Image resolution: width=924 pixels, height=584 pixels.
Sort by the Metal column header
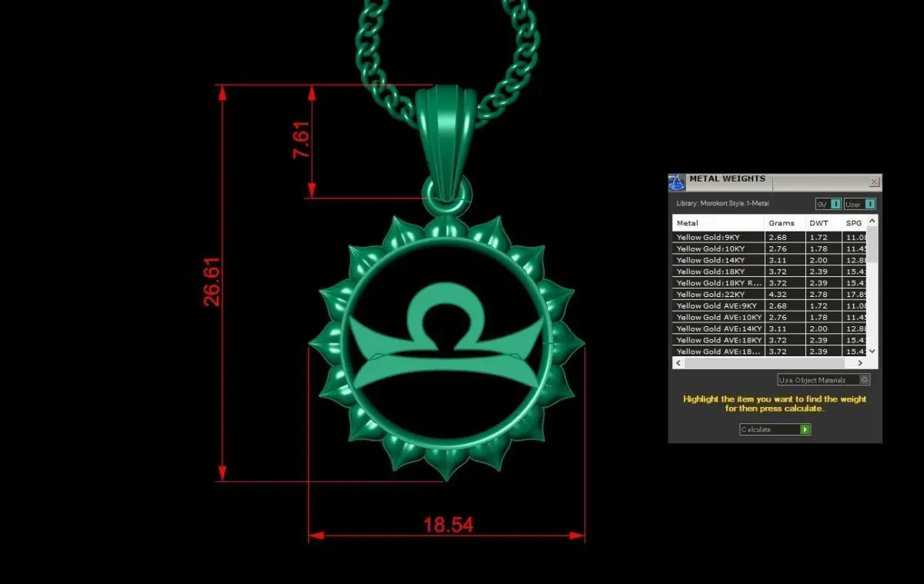pyautogui.click(x=718, y=223)
